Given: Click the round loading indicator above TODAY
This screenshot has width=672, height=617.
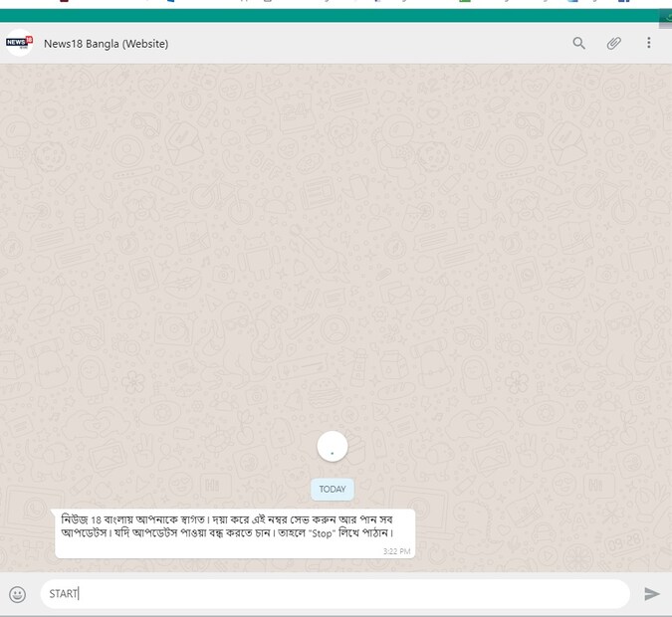Looking at the screenshot, I should (333, 448).
